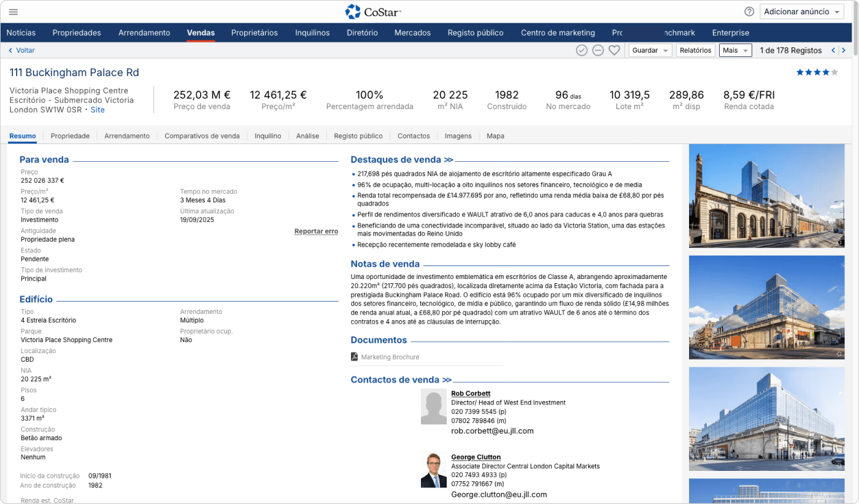Click the Reportar erro link
859x504 pixels.
(x=316, y=231)
